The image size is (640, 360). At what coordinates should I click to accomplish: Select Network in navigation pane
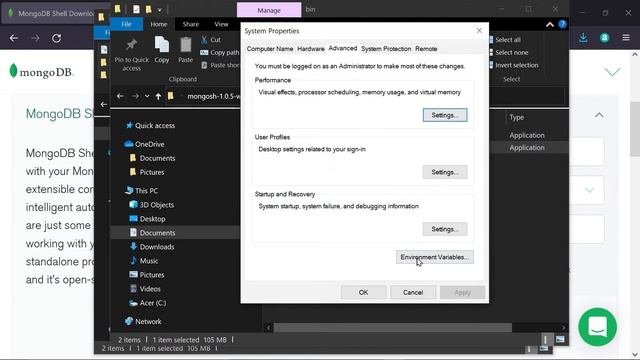coord(143,321)
